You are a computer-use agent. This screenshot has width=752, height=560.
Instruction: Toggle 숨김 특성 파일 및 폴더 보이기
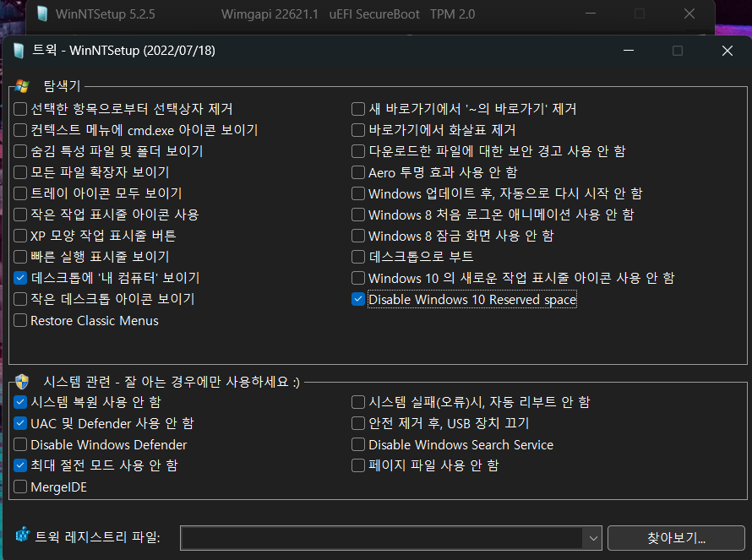(20, 151)
